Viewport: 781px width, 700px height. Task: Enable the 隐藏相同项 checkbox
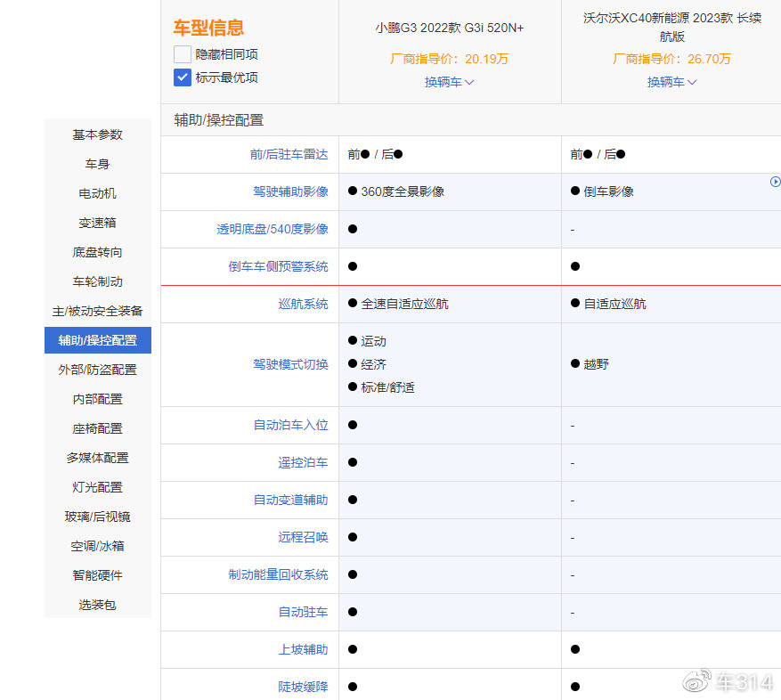coord(182,54)
